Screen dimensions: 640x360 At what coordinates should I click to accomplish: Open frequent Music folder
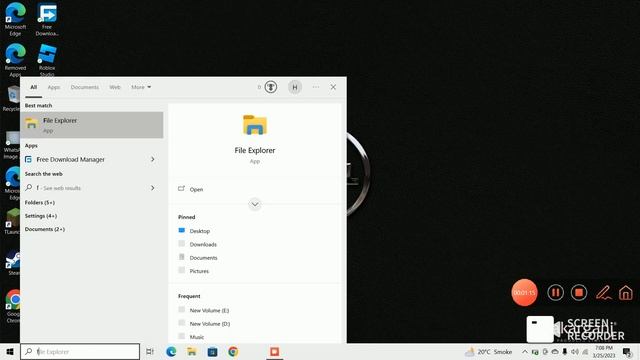coord(191,337)
